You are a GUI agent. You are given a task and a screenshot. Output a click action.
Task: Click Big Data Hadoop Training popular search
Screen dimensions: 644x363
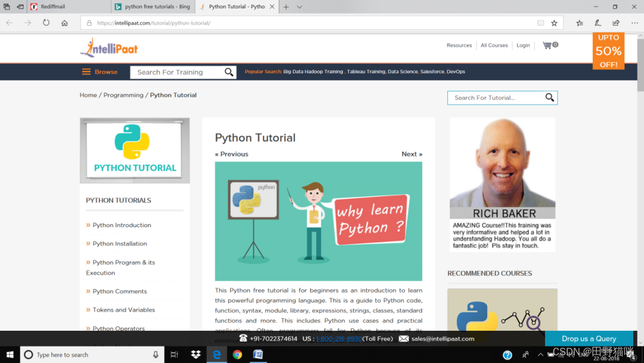(313, 72)
